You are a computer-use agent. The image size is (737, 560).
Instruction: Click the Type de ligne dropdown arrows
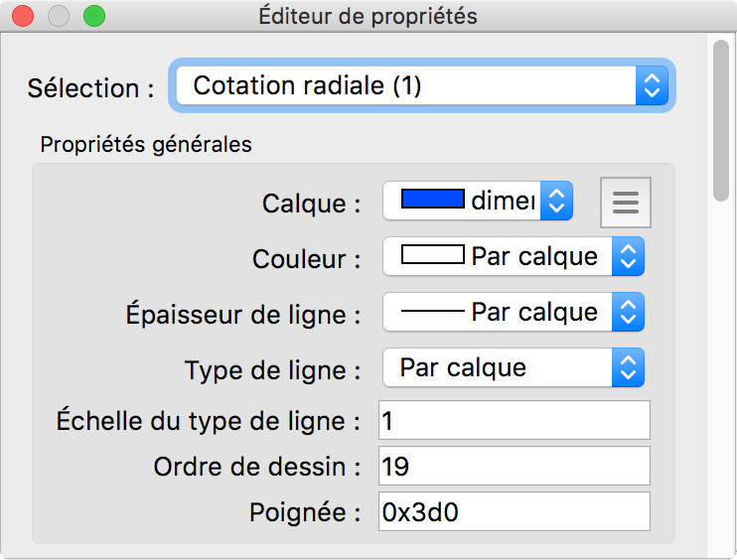click(x=626, y=368)
